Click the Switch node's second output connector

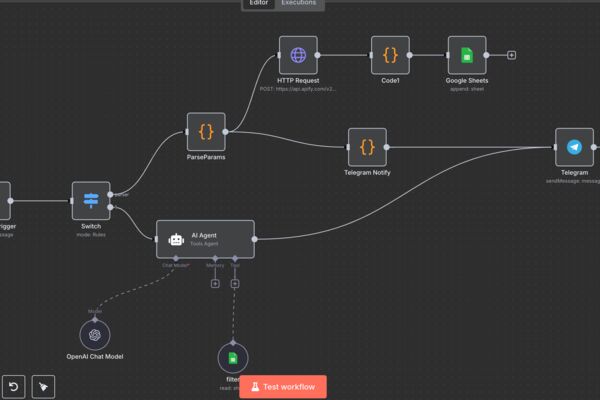coord(110,207)
